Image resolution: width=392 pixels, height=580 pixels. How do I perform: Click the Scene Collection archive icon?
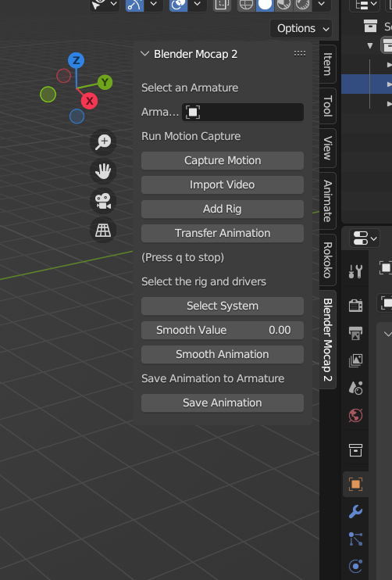coord(370,26)
